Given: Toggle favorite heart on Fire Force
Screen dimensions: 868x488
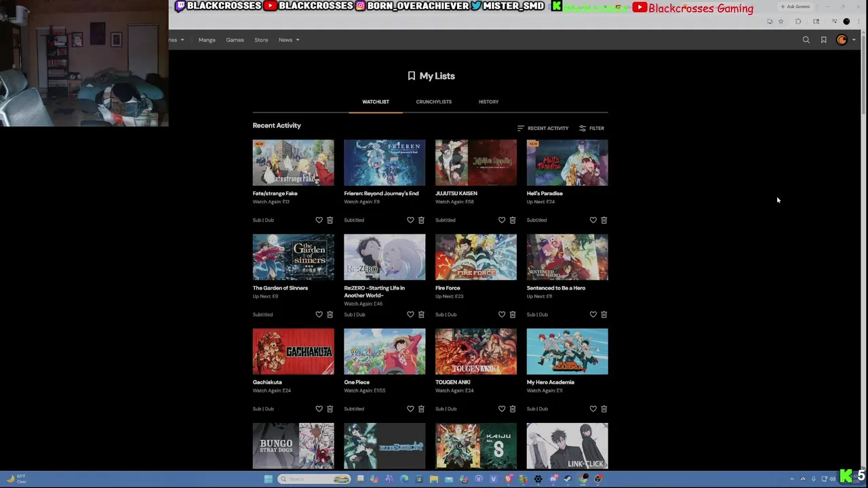Looking at the screenshot, I should click(x=502, y=314).
